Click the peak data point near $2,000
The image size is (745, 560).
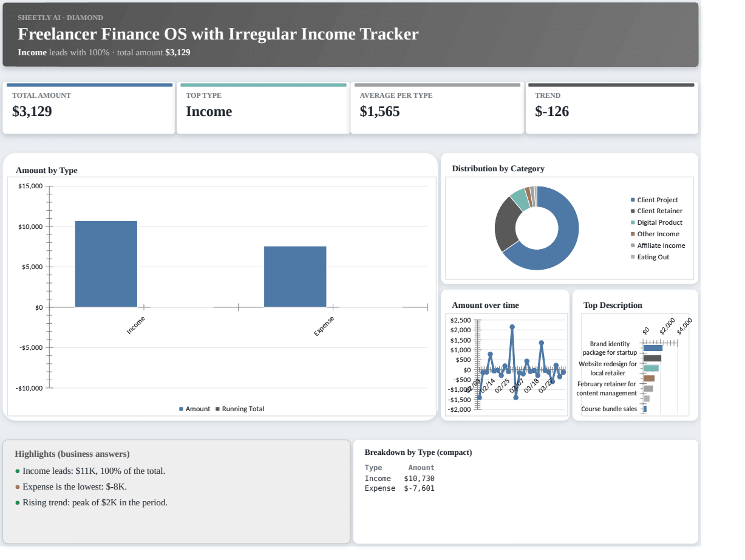512,327
